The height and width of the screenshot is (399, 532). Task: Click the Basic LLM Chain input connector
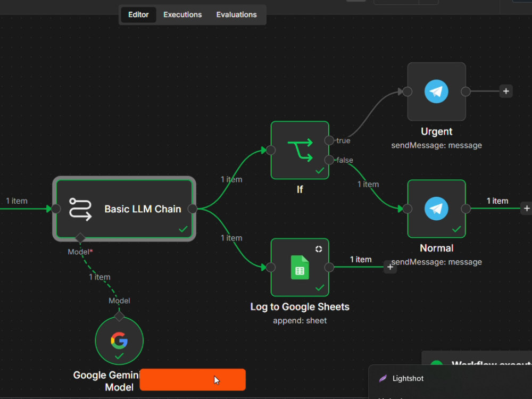click(x=56, y=209)
